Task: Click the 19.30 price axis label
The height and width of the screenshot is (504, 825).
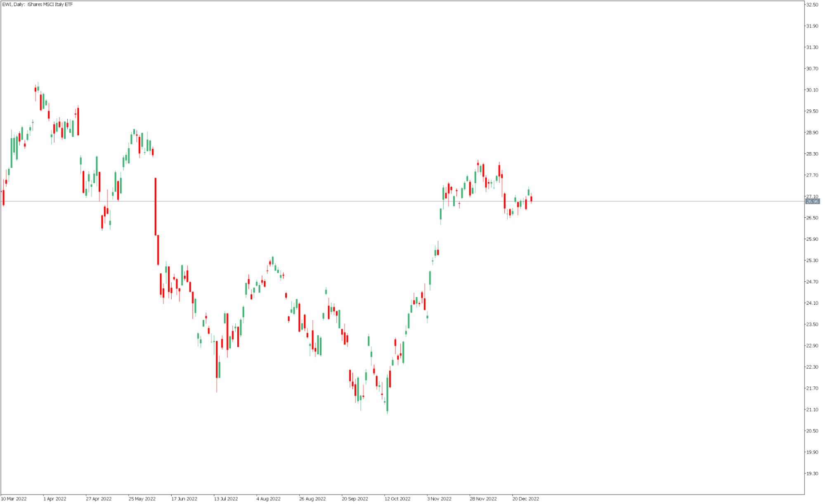Action: (x=812, y=473)
